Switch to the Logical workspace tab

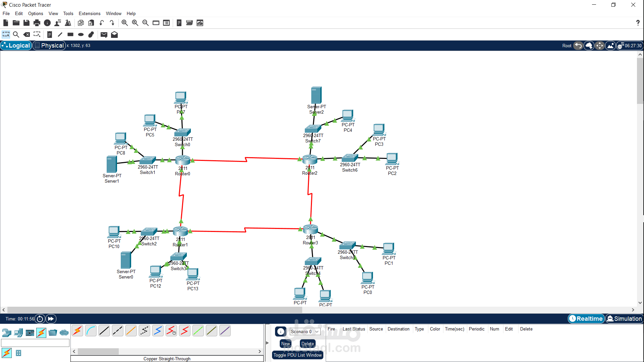[x=16, y=46]
